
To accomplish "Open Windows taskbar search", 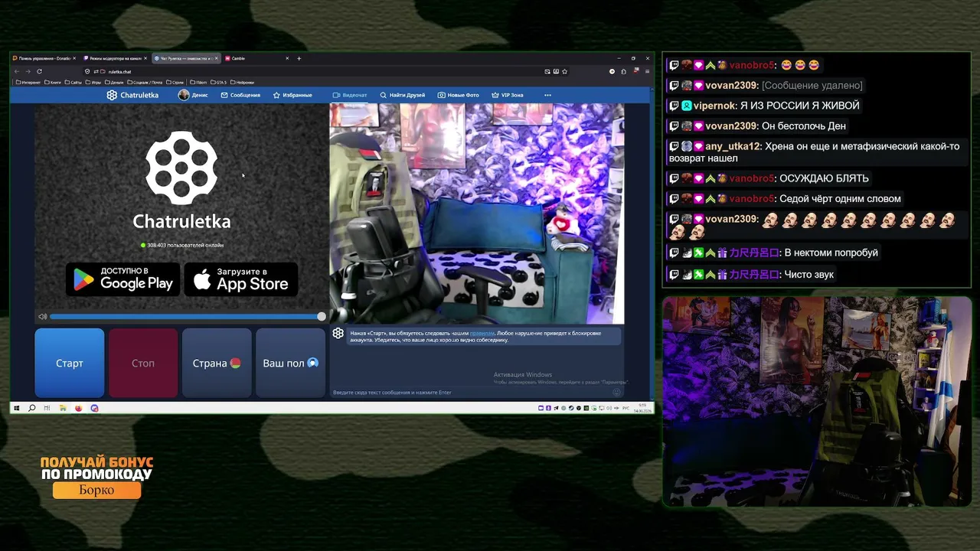I will click(31, 408).
